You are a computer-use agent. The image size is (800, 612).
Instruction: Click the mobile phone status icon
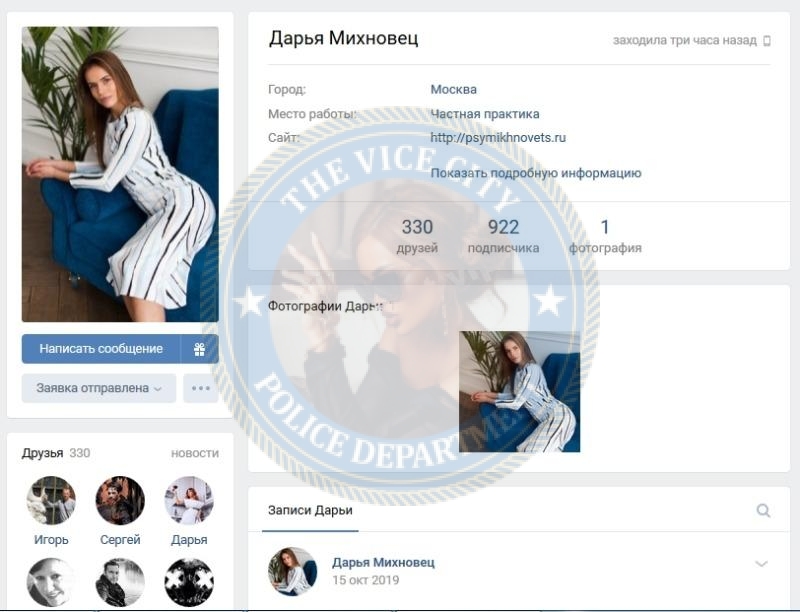pos(767,41)
